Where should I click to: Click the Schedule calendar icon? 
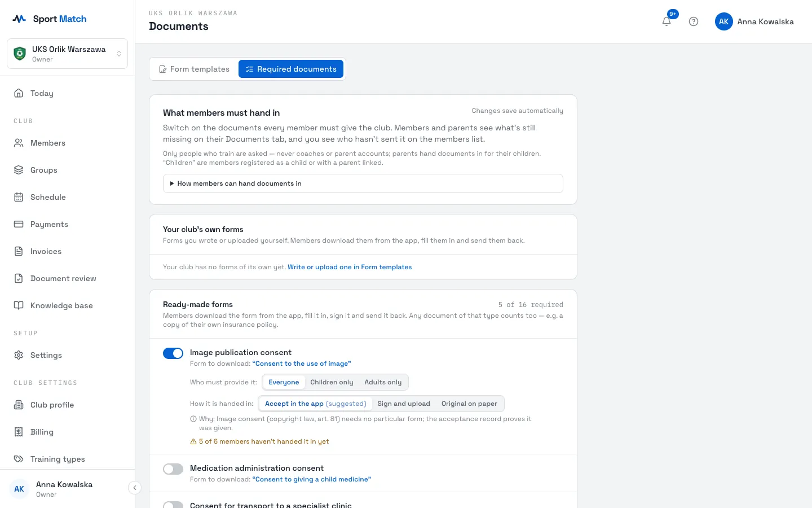[x=19, y=197]
